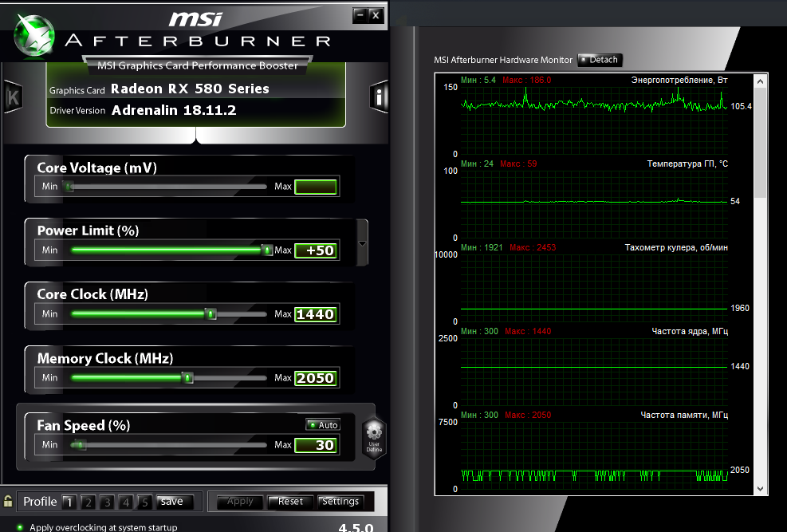The image size is (787, 532).
Task: Click the Fan Speed 30 value field
Action: 316,445
